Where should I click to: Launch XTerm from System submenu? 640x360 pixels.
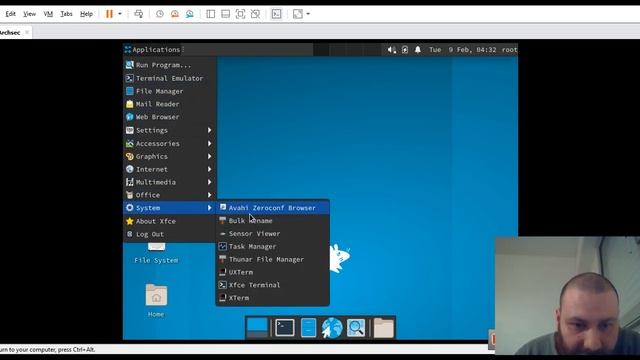coord(273,298)
